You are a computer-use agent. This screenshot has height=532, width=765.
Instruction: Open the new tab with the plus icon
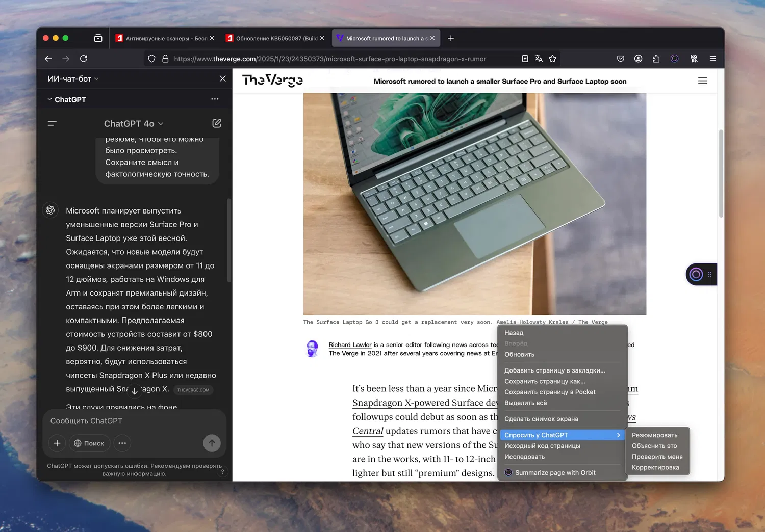pyautogui.click(x=451, y=38)
